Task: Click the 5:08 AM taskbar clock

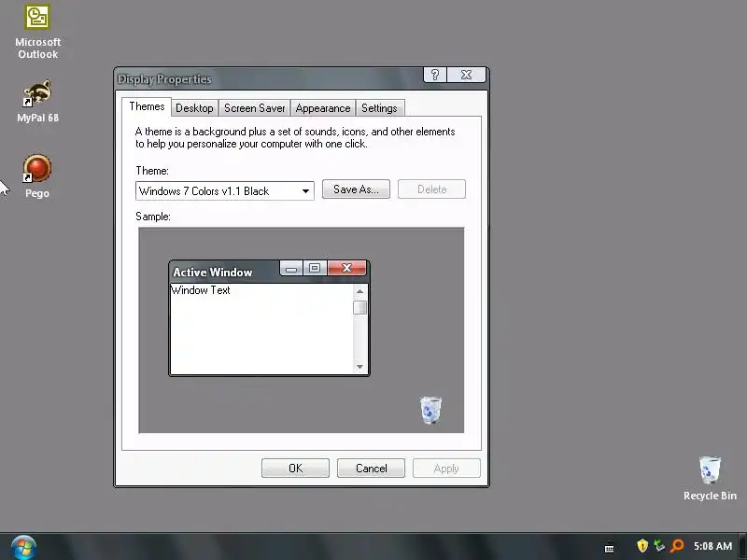Action: (712, 546)
